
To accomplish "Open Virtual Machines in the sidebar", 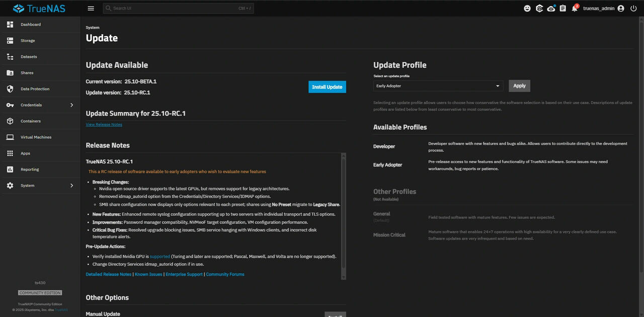I will tap(36, 137).
